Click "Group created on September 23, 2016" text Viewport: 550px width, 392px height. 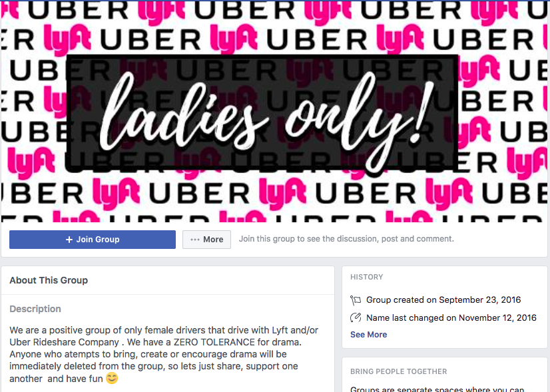coord(443,299)
